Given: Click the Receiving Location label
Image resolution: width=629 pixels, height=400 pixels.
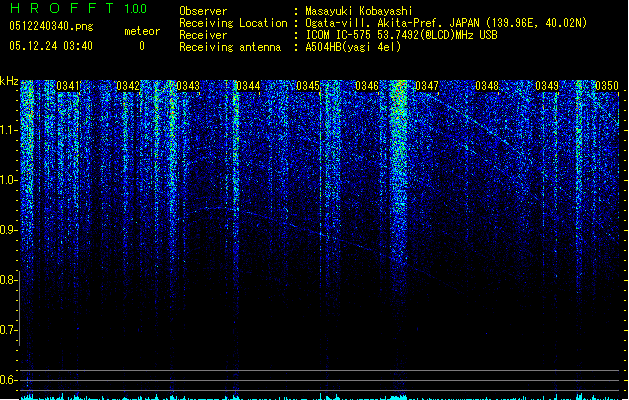Looking at the screenshot, I should coord(233,23).
